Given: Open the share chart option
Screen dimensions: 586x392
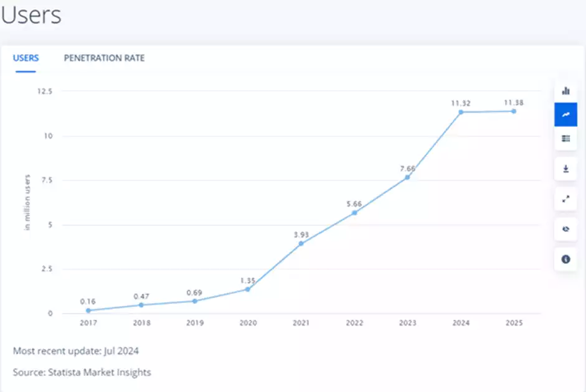Looking at the screenshot, I should 565,229.
